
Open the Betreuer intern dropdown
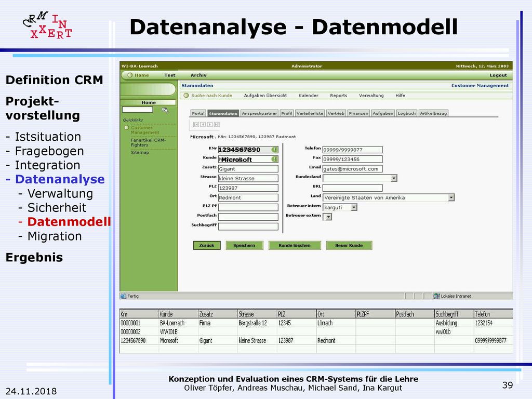354,207
